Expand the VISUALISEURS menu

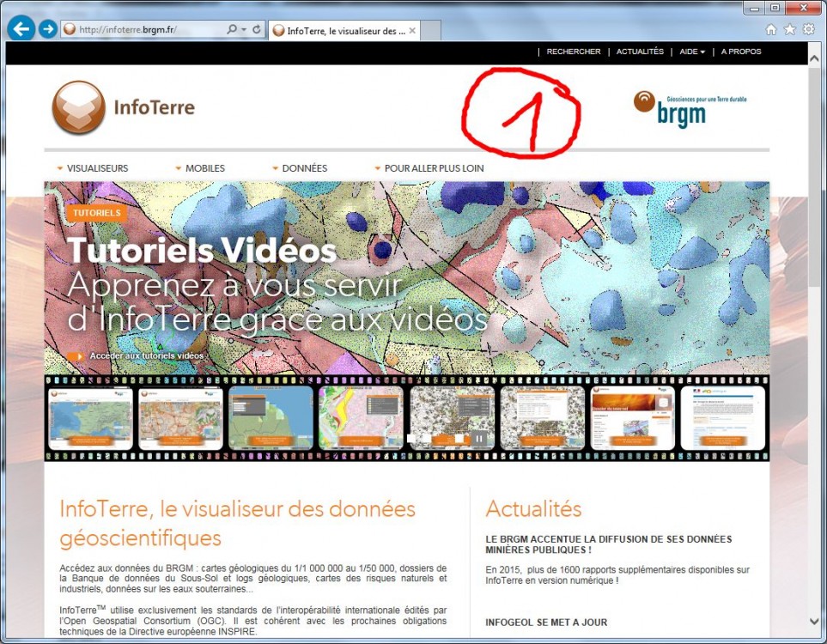93,168
